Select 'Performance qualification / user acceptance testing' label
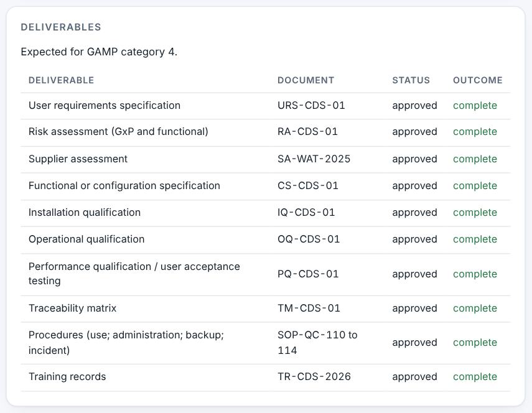Screen dimensions: 532x413 tap(134, 274)
